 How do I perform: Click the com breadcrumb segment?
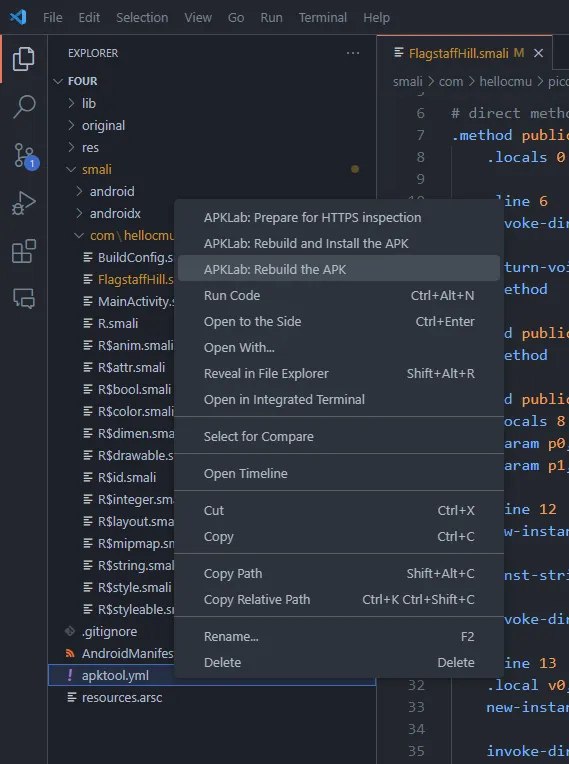pos(451,81)
